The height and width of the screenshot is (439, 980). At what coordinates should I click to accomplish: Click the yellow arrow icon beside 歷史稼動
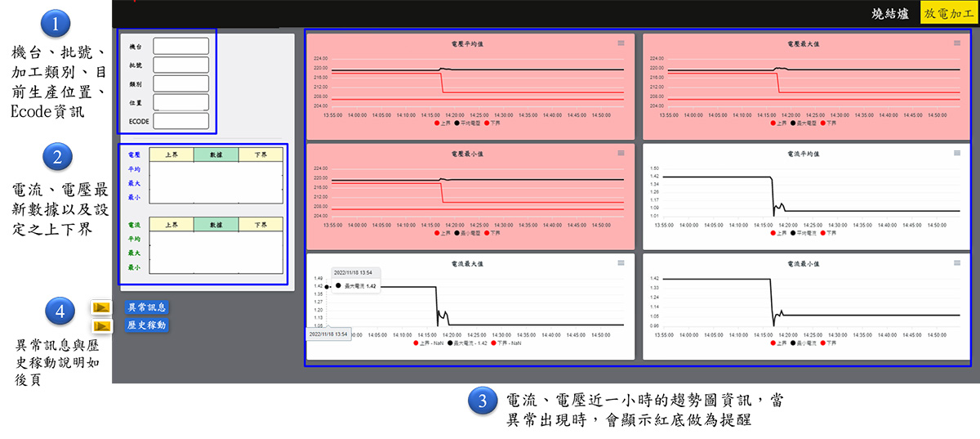pos(102,325)
